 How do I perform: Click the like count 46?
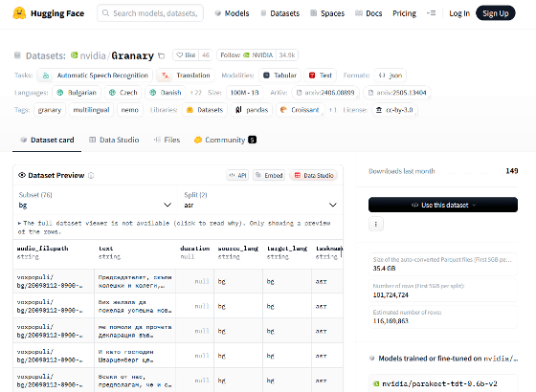(x=206, y=55)
